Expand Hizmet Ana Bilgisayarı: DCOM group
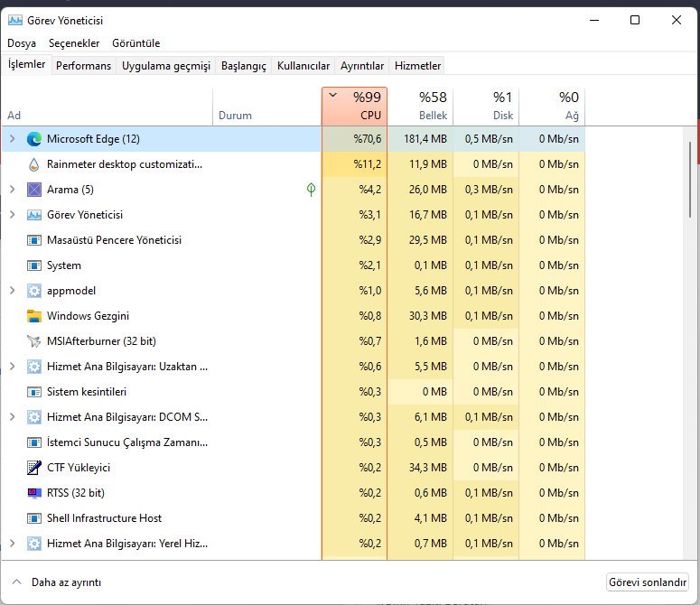 13,416
